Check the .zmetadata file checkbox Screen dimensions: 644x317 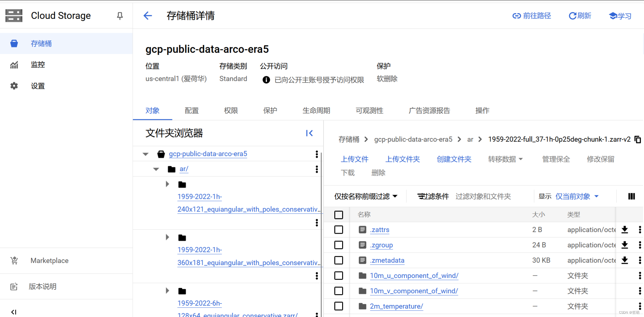339,261
